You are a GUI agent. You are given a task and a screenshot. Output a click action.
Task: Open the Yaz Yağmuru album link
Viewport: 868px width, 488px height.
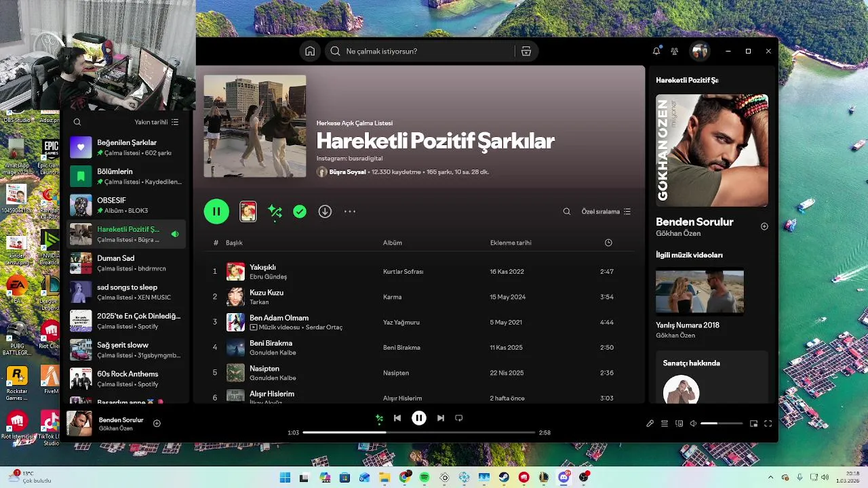point(401,323)
